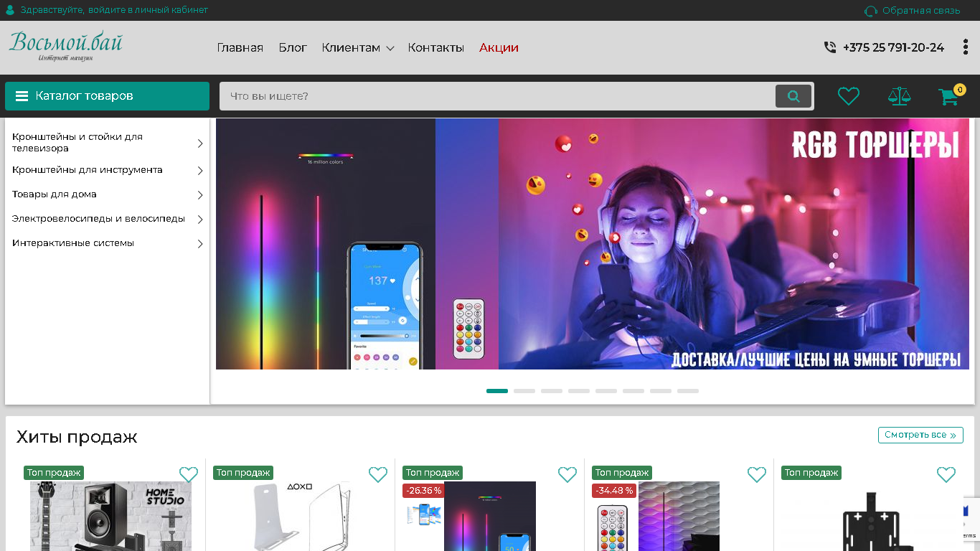Open the Блог menu item

[293, 47]
